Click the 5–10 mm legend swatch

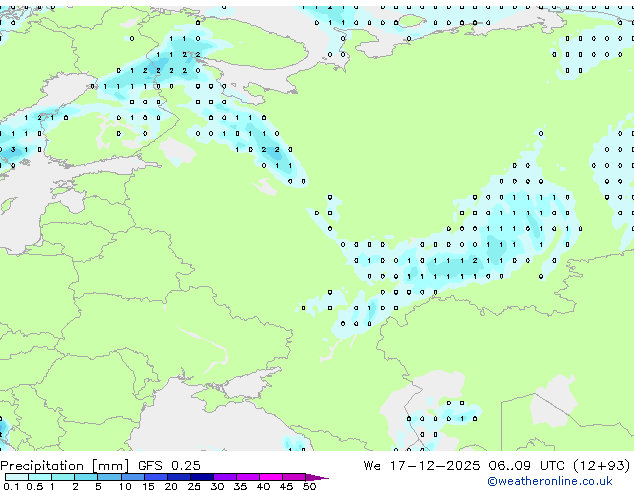(109, 477)
